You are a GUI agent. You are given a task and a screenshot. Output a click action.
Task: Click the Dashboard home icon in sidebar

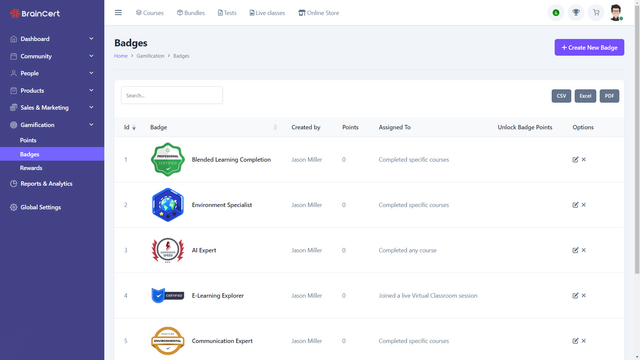pos(13,39)
